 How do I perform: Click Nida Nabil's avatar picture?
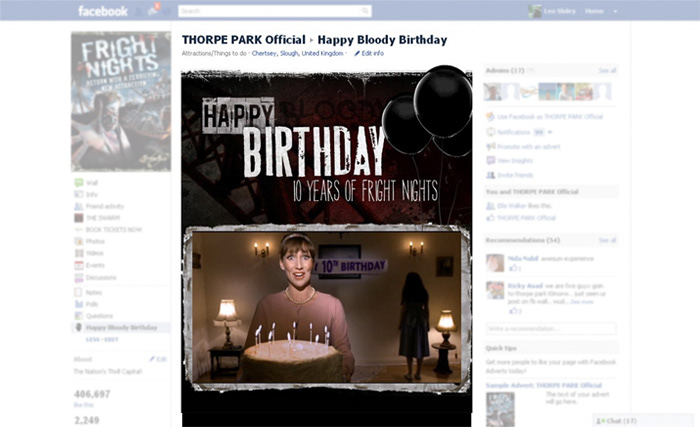pos(495,263)
